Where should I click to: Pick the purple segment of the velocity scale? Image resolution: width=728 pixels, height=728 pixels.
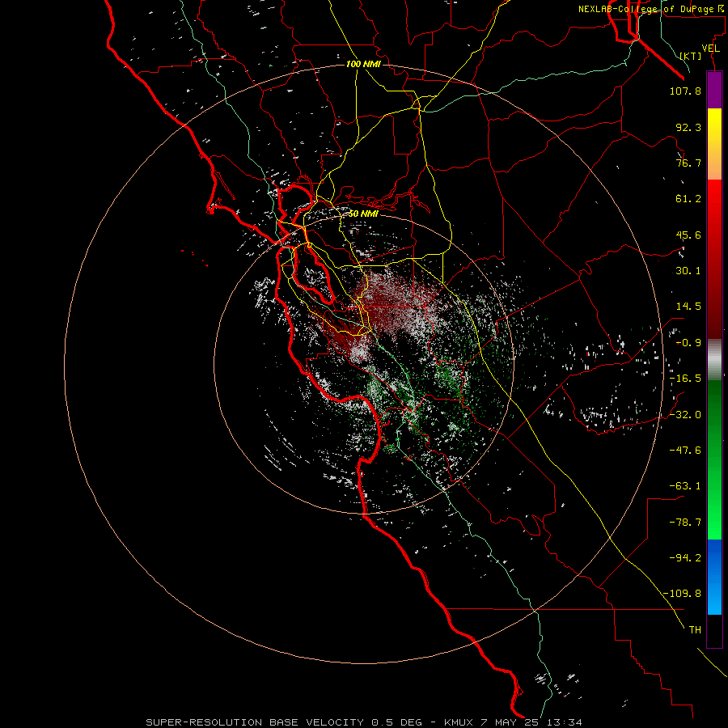[714, 90]
